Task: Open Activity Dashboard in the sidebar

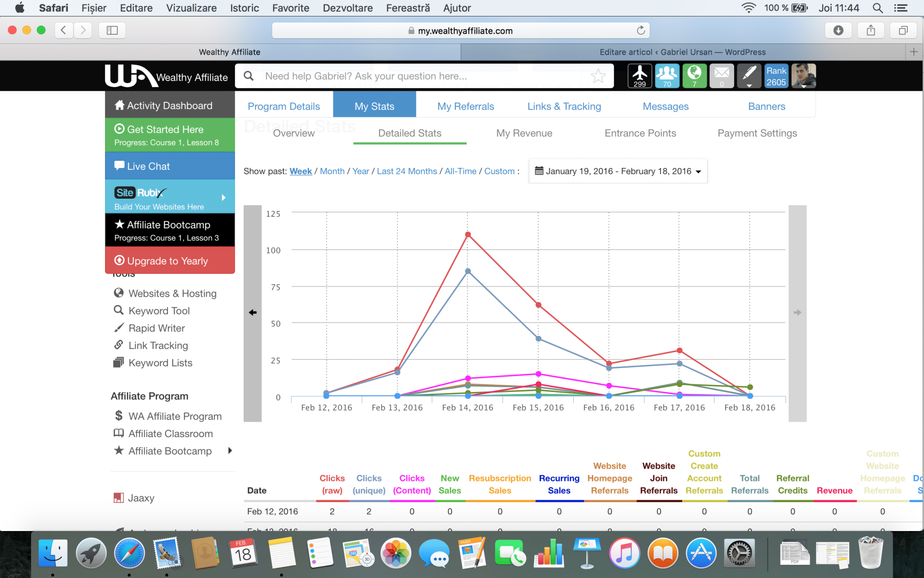Action: pyautogui.click(x=170, y=105)
